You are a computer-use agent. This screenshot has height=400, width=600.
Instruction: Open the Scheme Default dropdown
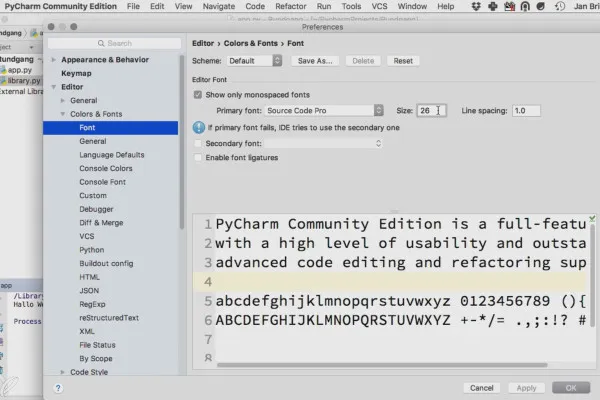254,61
